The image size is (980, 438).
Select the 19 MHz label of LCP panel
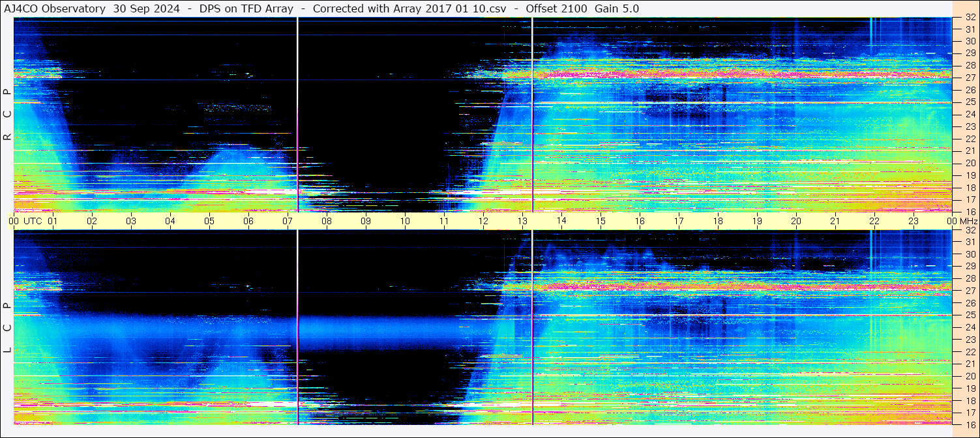pos(970,388)
